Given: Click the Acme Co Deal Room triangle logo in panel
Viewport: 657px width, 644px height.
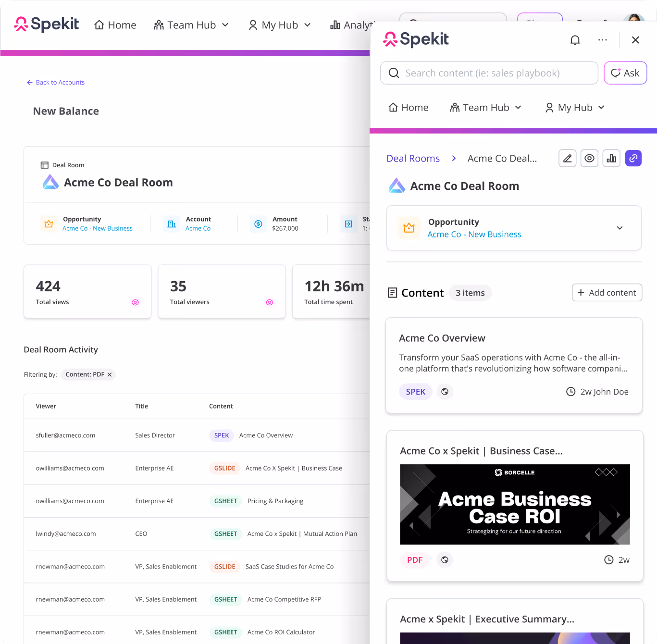Looking at the screenshot, I should [397, 186].
